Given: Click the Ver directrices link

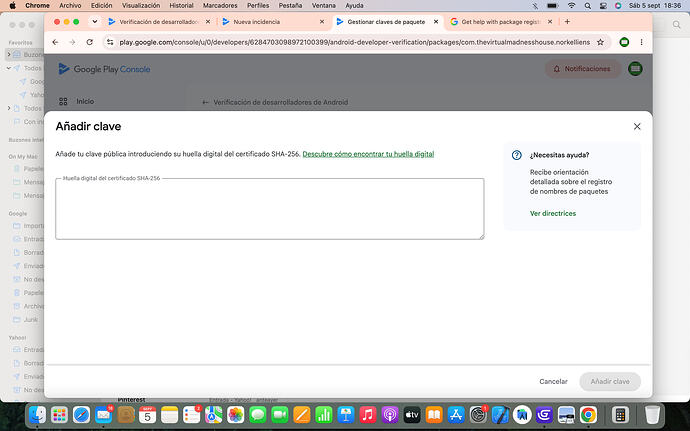Looking at the screenshot, I should 553,214.
